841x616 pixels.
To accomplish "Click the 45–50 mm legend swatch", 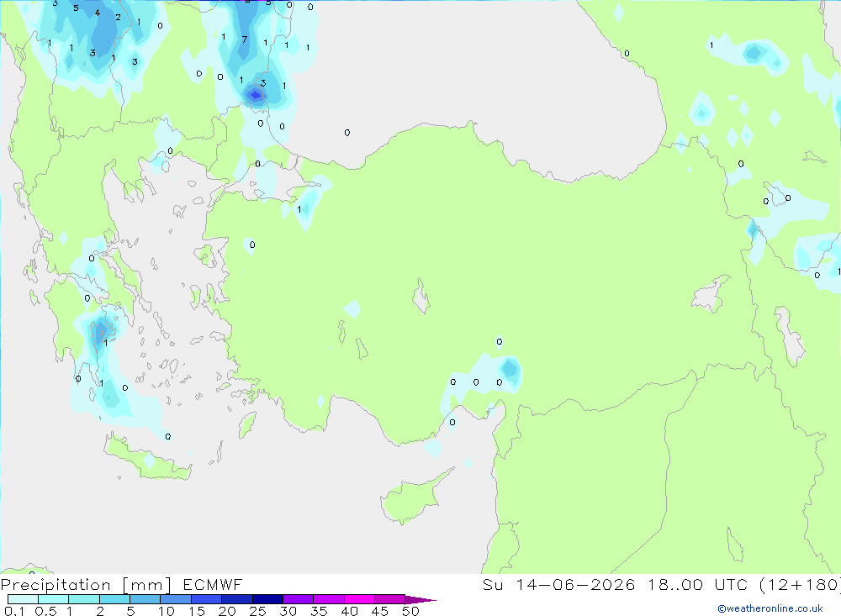I will click(x=389, y=599).
